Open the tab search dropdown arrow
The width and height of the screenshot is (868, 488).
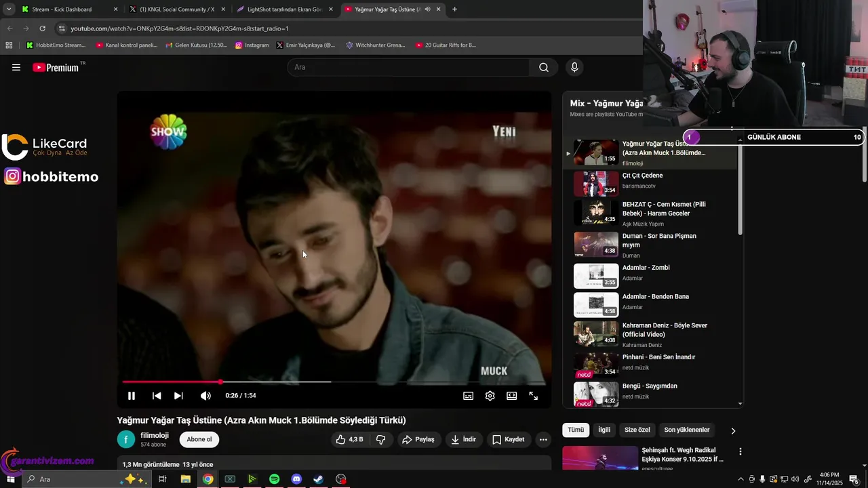click(9, 9)
